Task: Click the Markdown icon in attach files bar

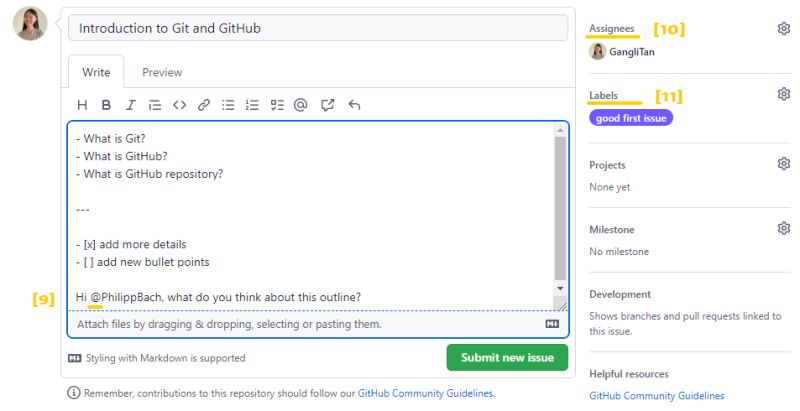Action: 552,324
